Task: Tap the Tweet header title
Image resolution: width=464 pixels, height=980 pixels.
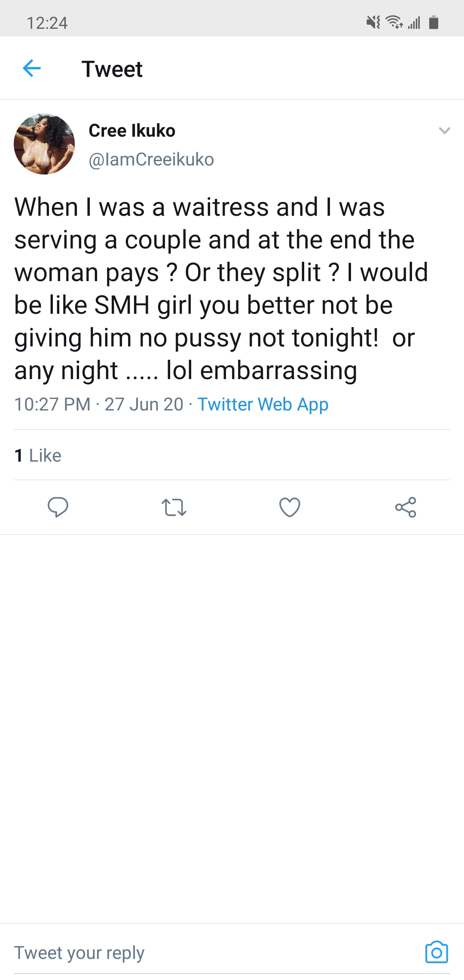Action: click(x=112, y=69)
